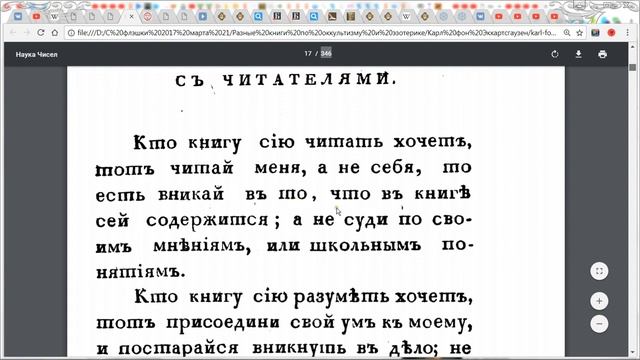Image resolution: width=640 pixels, height=360 pixels.
Task: Click the word содержится in the text
Action: 207,221
